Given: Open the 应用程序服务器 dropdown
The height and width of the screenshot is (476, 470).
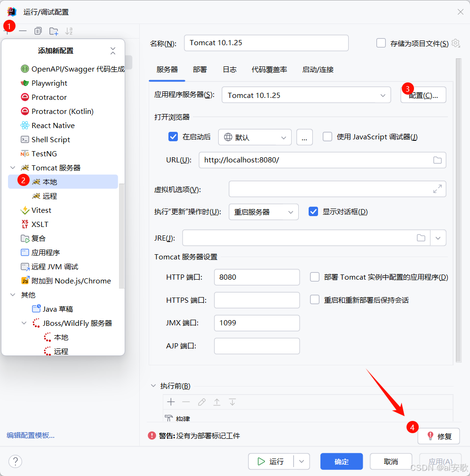Looking at the screenshot, I should [306, 95].
